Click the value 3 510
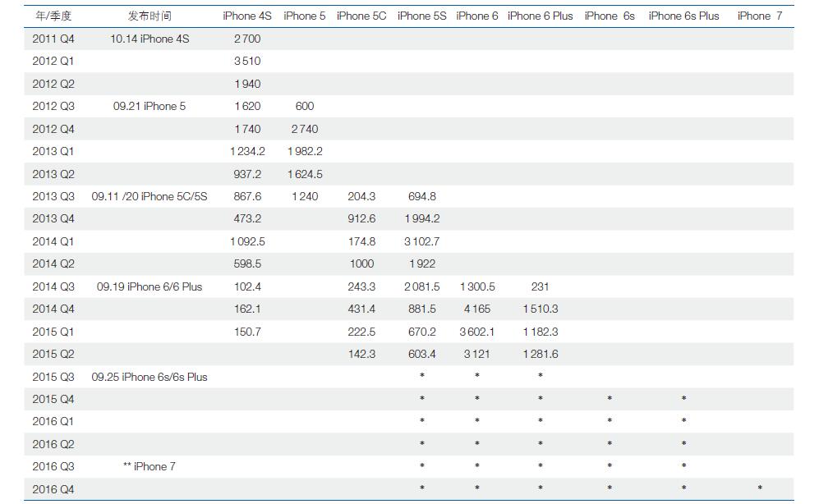 pyautogui.click(x=247, y=62)
